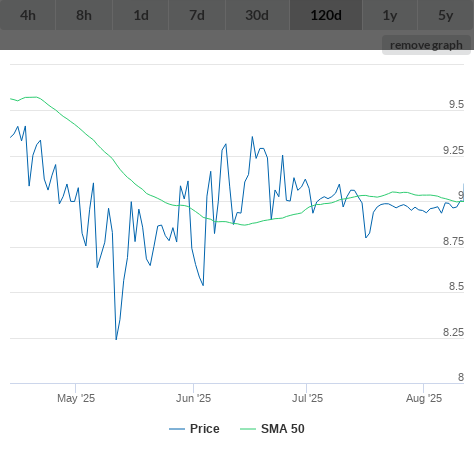Switch chart to 30d range
This screenshot has width=474, height=455.
coord(257,15)
